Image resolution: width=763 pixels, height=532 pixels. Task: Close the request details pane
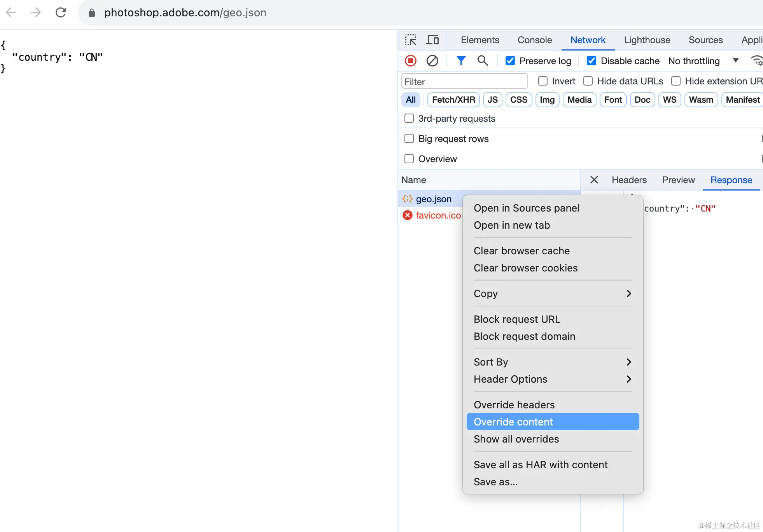594,180
